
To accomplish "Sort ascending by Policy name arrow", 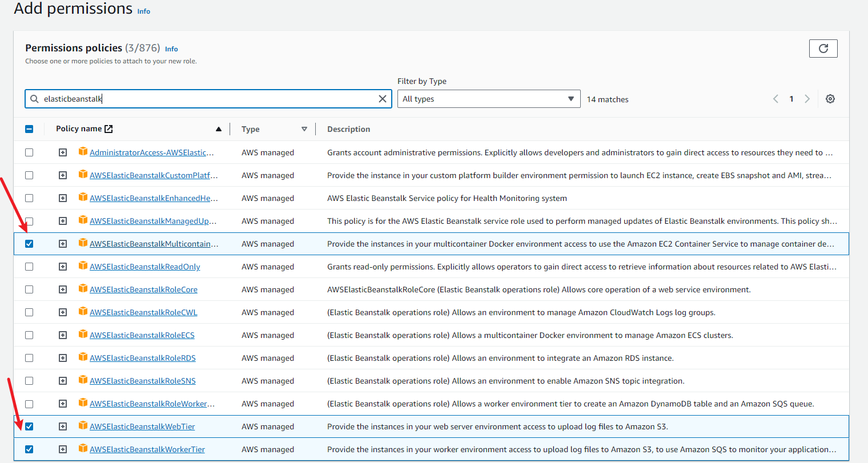I will 219,129.
